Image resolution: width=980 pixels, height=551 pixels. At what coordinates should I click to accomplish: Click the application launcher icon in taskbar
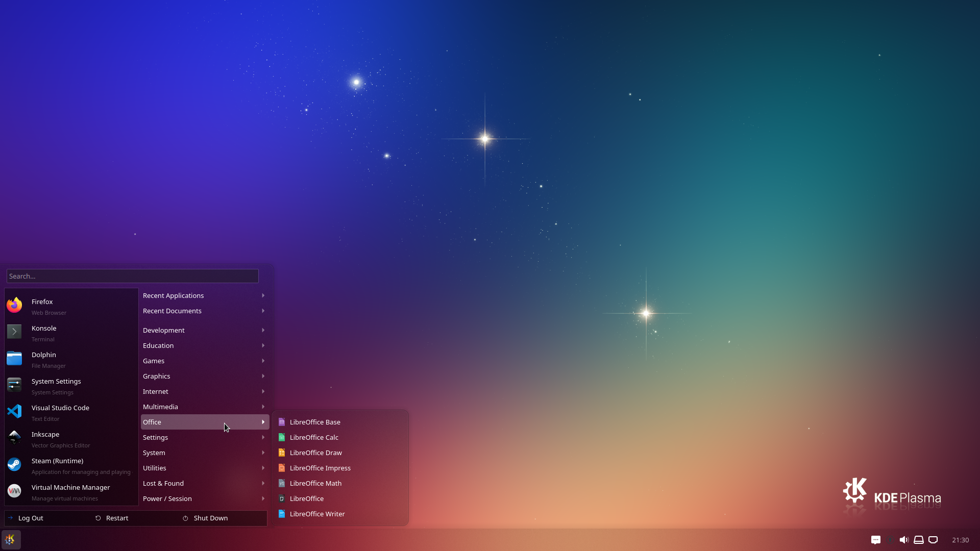(x=11, y=540)
